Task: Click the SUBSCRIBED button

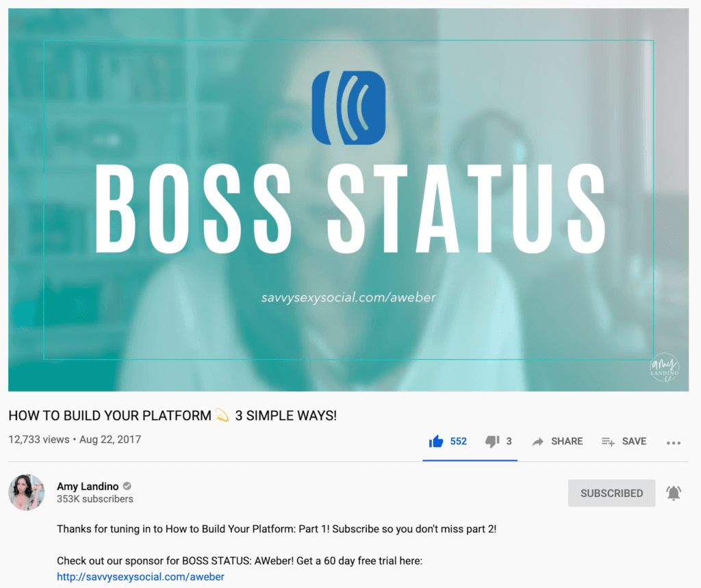Action: point(611,494)
